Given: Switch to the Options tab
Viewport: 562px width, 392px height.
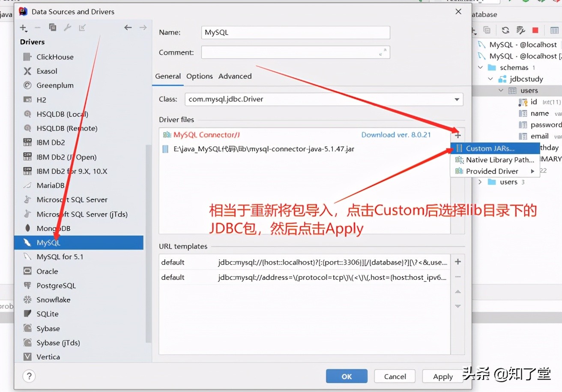Looking at the screenshot, I should pos(200,76).
